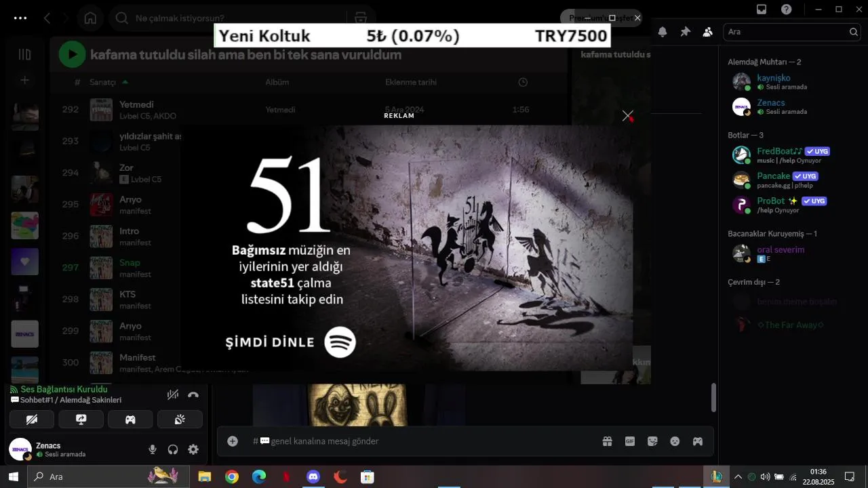Viewport: 868px width, 488px height.
Task: Click song row Manifest number 300
Action: 309,363
